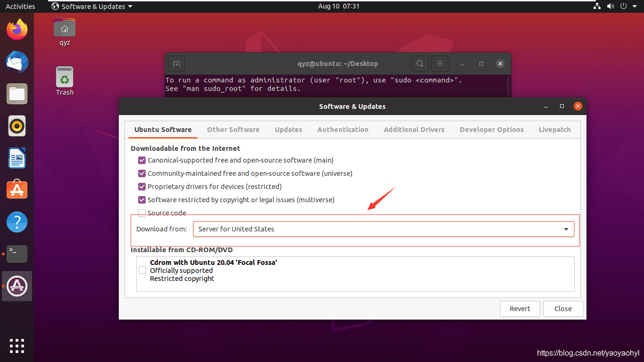Enable the Source code checkbox
644x362 pixels.
pyautogui.click(x=142, y=213)
